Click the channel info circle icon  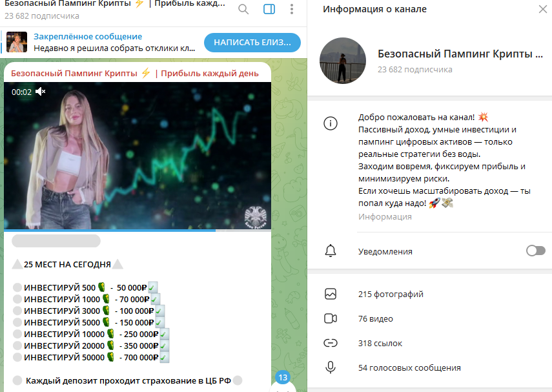tap(330, 123)
